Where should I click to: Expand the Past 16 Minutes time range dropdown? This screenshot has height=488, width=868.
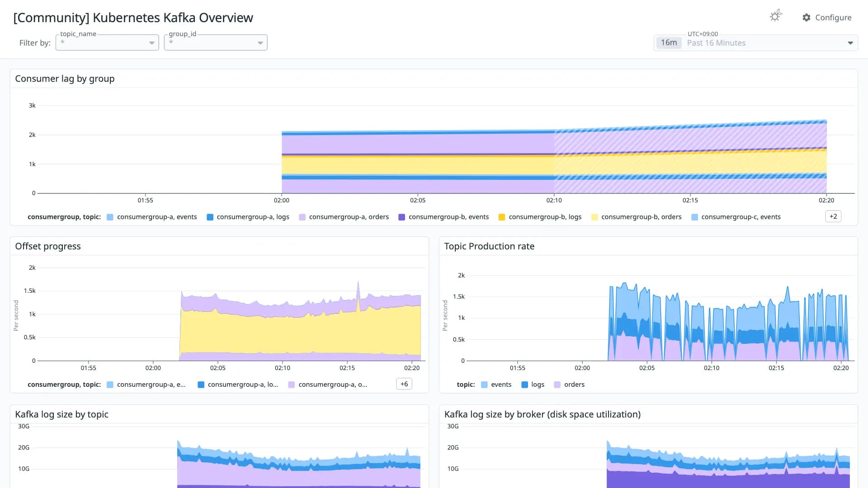coord(850,43)
